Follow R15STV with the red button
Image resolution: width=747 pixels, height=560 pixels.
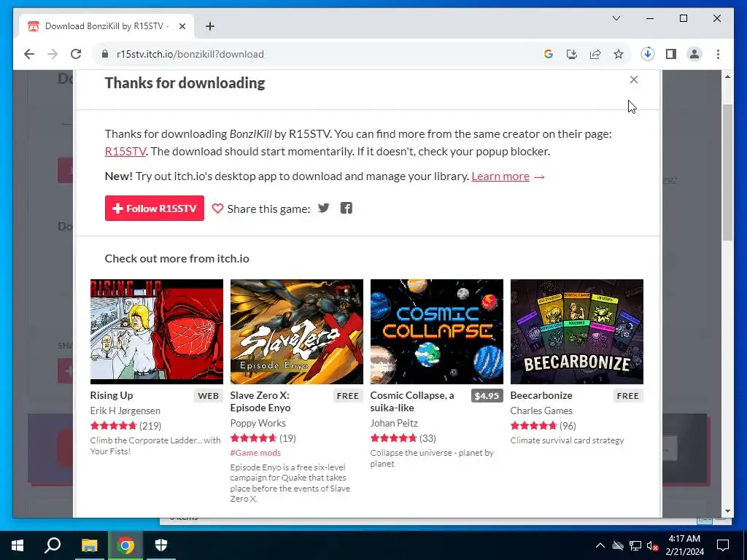click(x=155, y=208)
